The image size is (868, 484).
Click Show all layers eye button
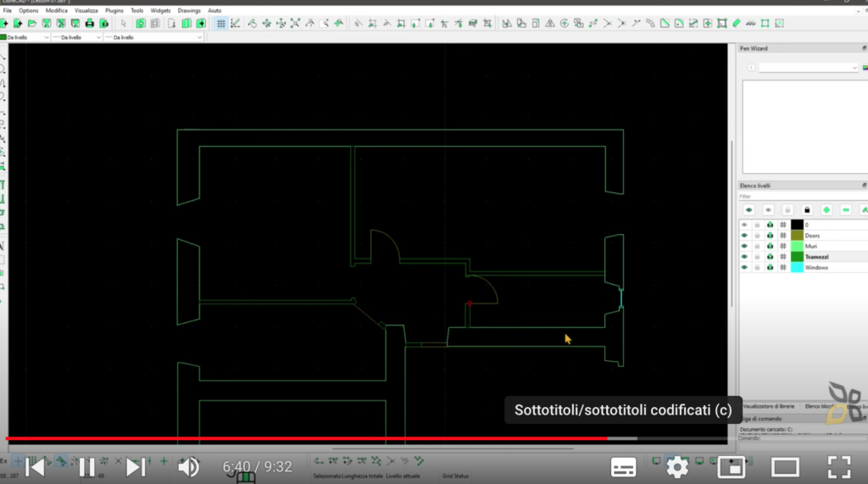tap(749, 210)
